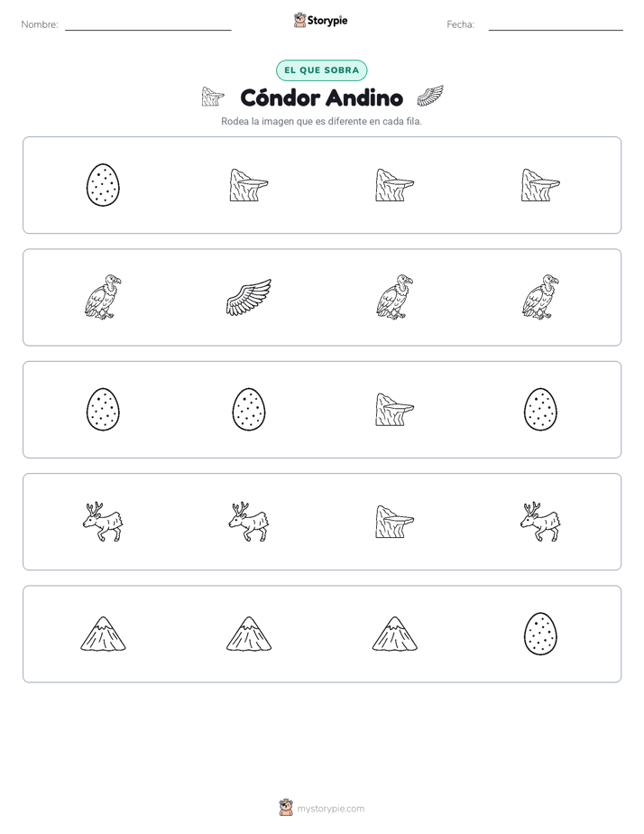The width and height of the screenshot is (644, 834).
Task: Click the cliff icon left of the title
Action: [x=213, y=97]
